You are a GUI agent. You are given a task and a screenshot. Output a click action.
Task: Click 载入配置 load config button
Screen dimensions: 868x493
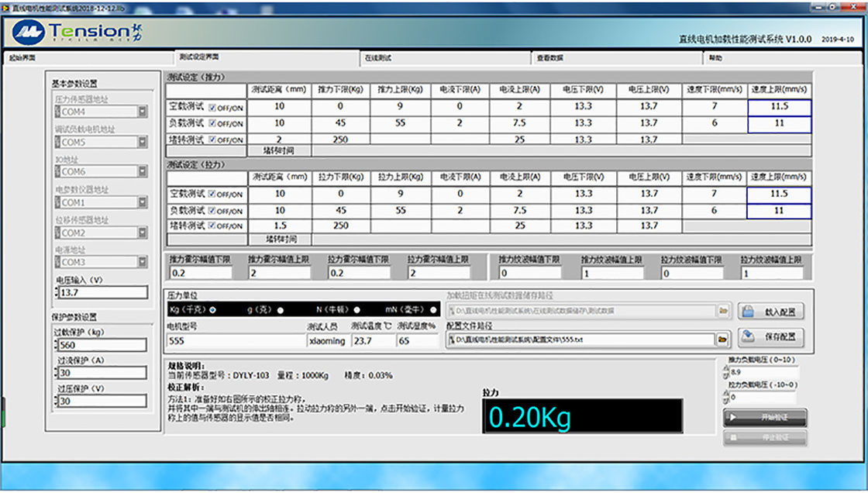point(770,312)
